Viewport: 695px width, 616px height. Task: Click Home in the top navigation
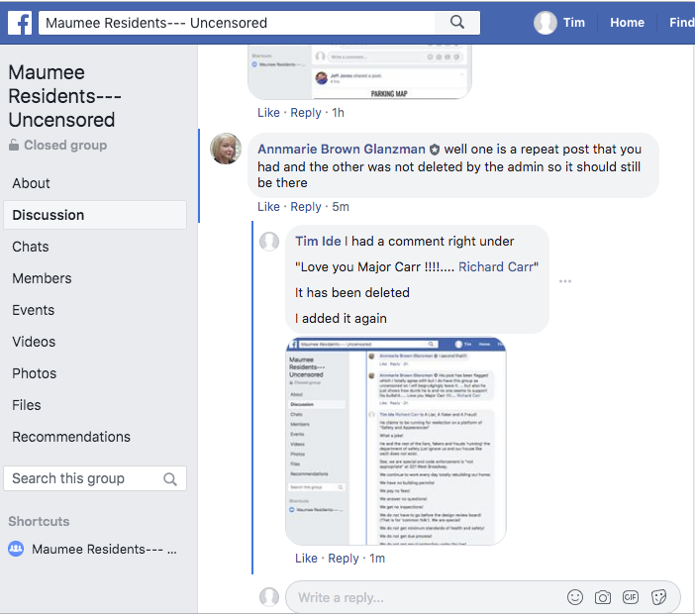(x=627, y=23)
